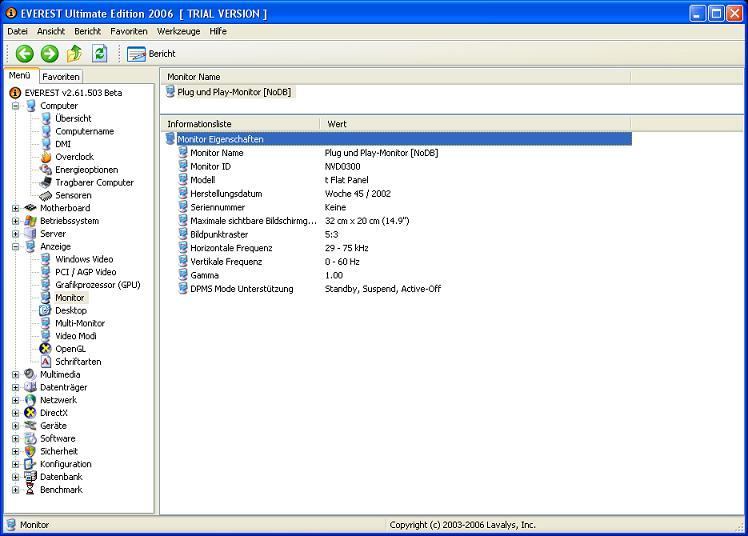Click the Multimedia speaker icon
This screenshot has height=536, width=748.
(x=31, y=374)
